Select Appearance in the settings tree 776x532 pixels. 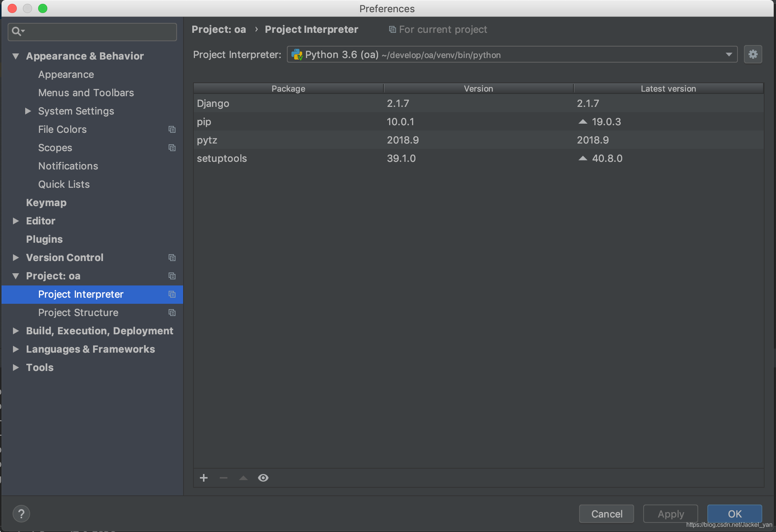(x=66, y=74)
